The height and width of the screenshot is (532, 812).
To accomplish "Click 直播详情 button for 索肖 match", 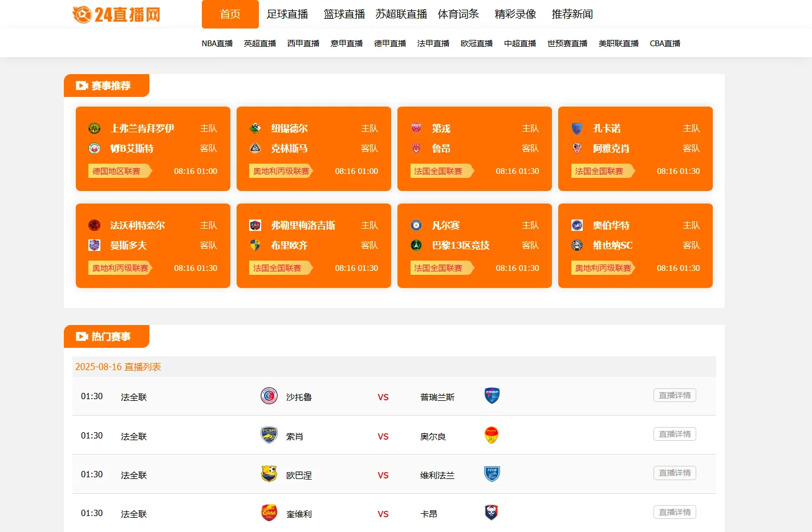I will coord(675,434).
